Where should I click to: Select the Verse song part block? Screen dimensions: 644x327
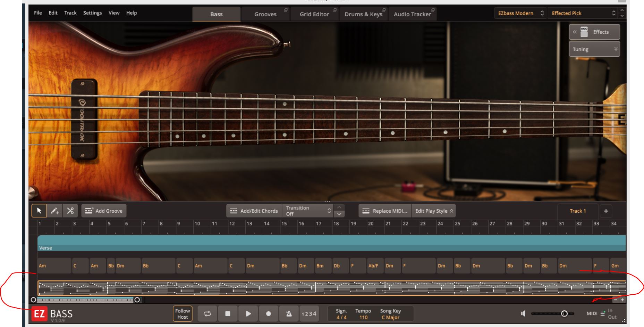click(x=332, y=243)
